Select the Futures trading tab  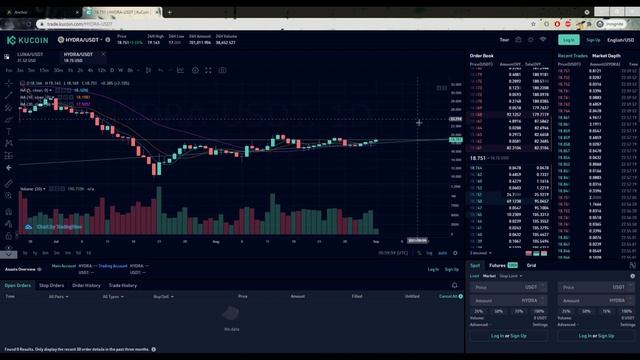(x=497, y=265)
